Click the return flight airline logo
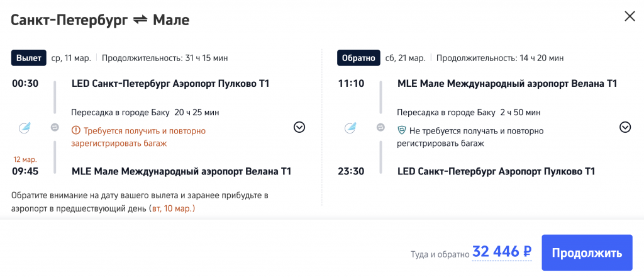The image size is (644, 277). coord(350,128)
